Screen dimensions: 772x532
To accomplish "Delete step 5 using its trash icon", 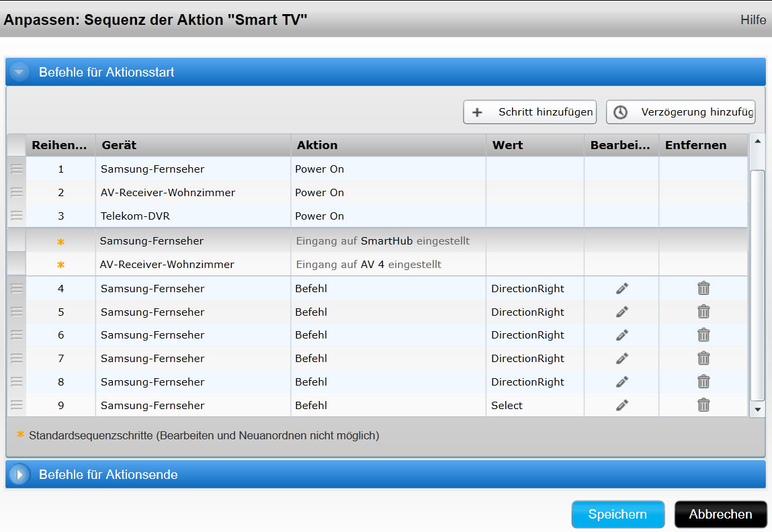I will pos(703,312).
